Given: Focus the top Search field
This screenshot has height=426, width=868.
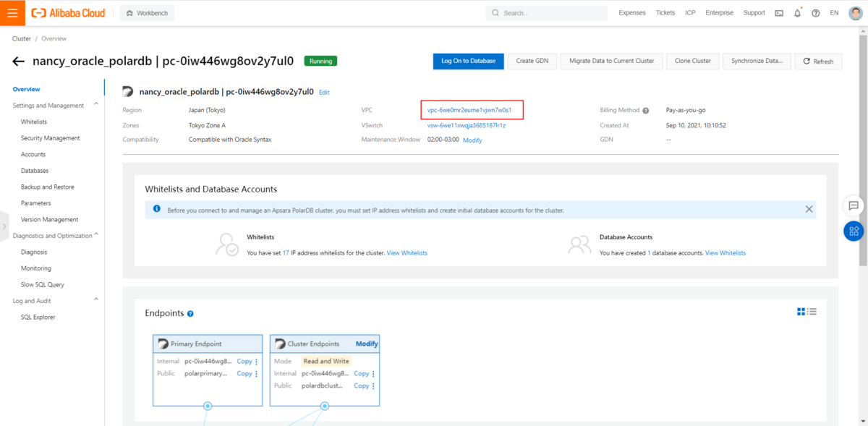Looking at the screenshot, I should point(546,13).
